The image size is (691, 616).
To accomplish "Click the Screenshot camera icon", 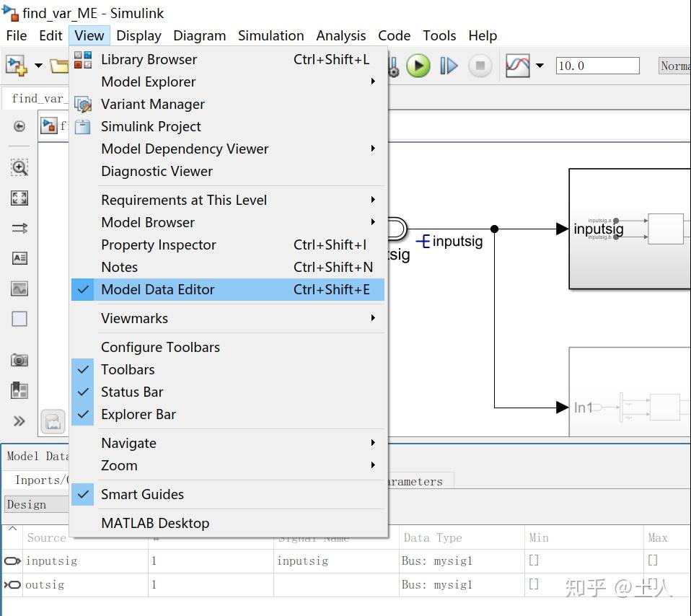I will [x=19, y=360].
